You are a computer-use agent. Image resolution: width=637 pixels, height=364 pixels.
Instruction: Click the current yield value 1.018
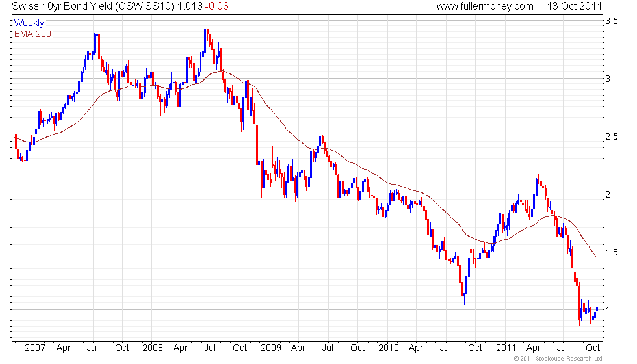tap(190, 6)
